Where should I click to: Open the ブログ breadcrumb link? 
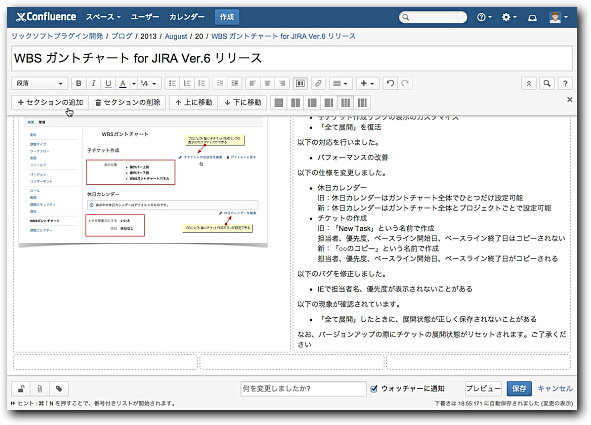[122, 36]
